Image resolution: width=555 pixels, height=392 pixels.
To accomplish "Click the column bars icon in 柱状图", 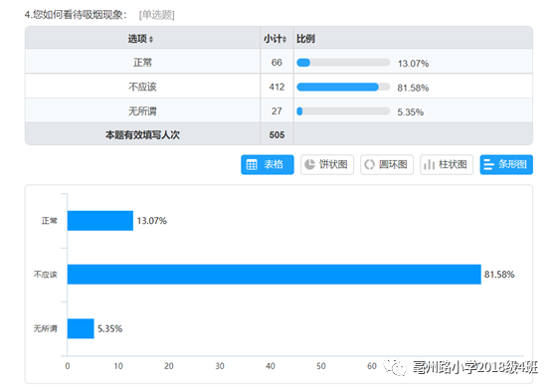I will pos(429,165).
